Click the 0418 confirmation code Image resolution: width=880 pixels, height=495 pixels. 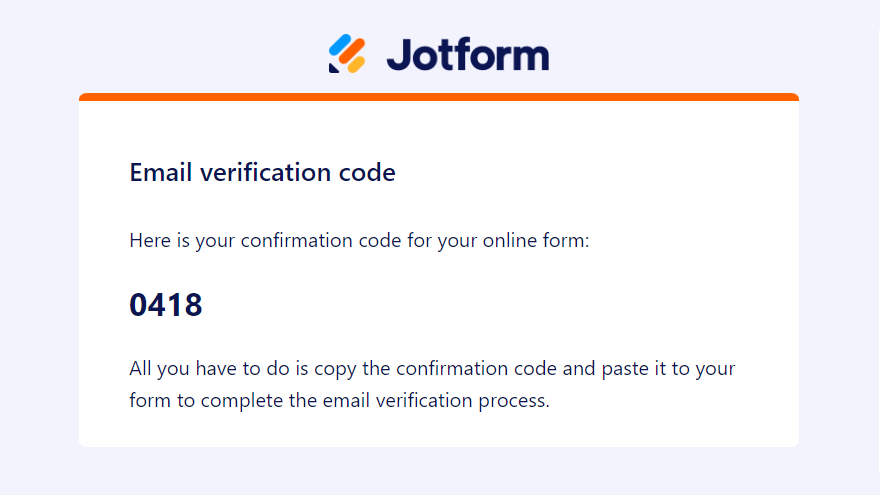coord(166,304)
